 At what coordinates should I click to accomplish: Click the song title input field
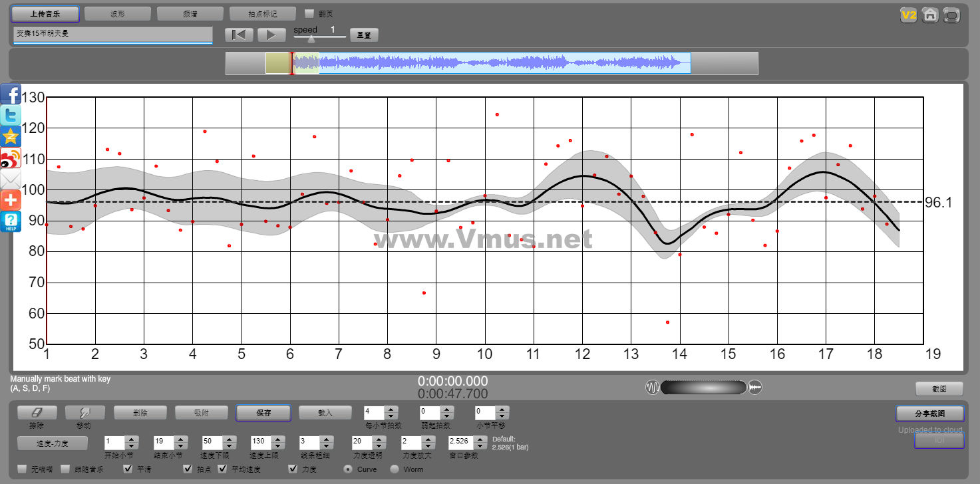pos(112,35)
